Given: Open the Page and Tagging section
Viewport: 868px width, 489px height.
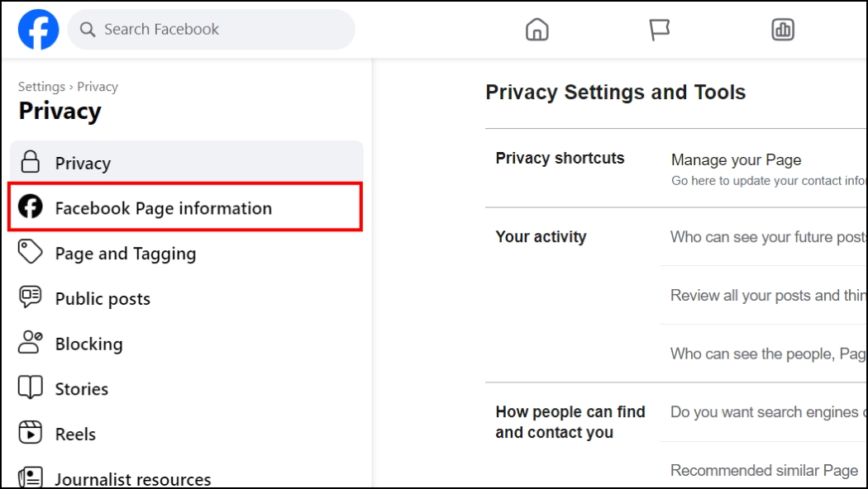Looking at the screenshot, I should pos(125,253).
